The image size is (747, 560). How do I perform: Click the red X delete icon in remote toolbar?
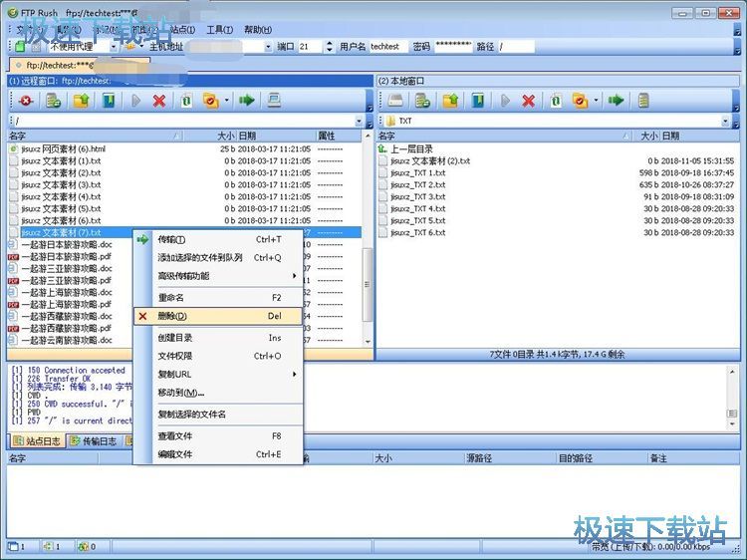(159, 101)
